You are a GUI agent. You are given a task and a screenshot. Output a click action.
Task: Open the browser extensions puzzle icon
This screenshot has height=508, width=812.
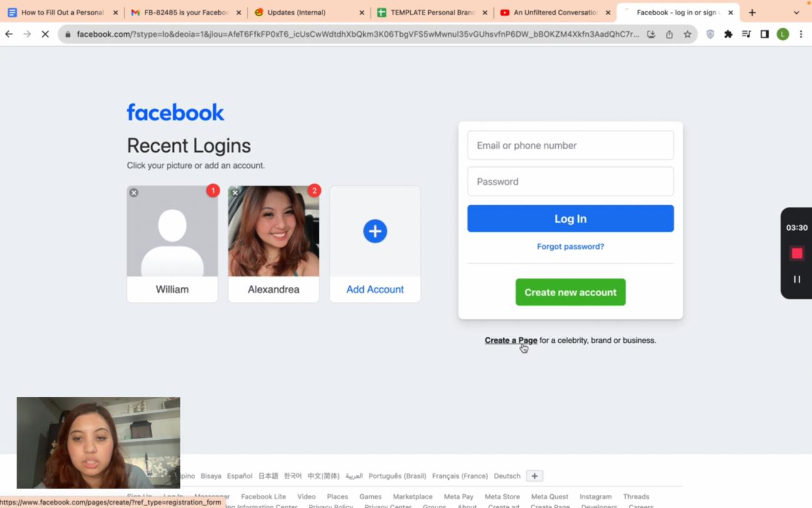click(728, 34)
